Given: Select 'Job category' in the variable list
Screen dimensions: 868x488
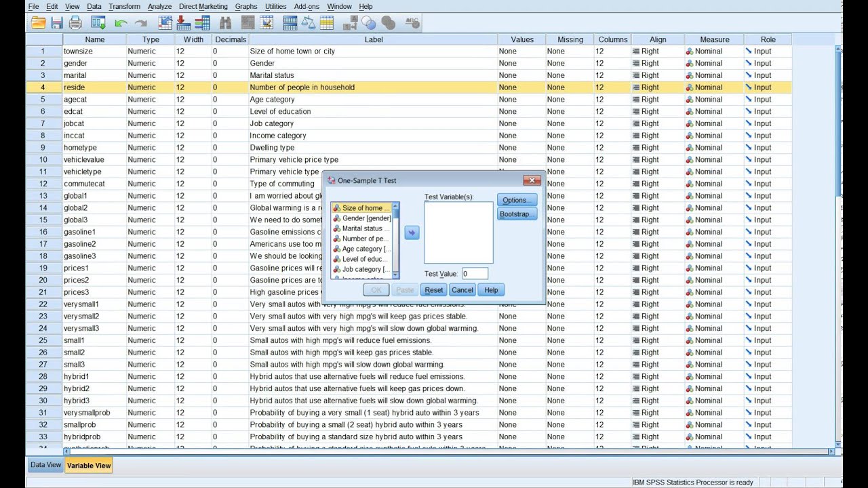Looking at the screenshot, I should [x=361, y=269].
